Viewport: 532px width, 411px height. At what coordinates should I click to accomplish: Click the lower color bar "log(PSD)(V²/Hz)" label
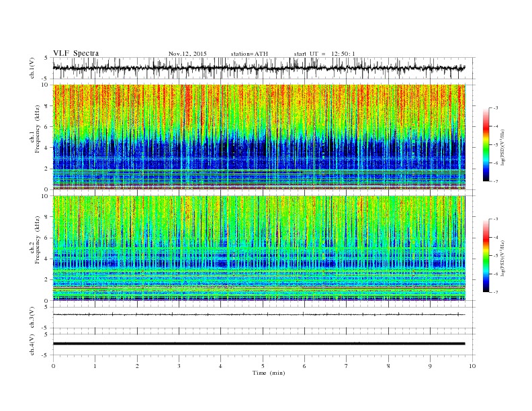503,258
